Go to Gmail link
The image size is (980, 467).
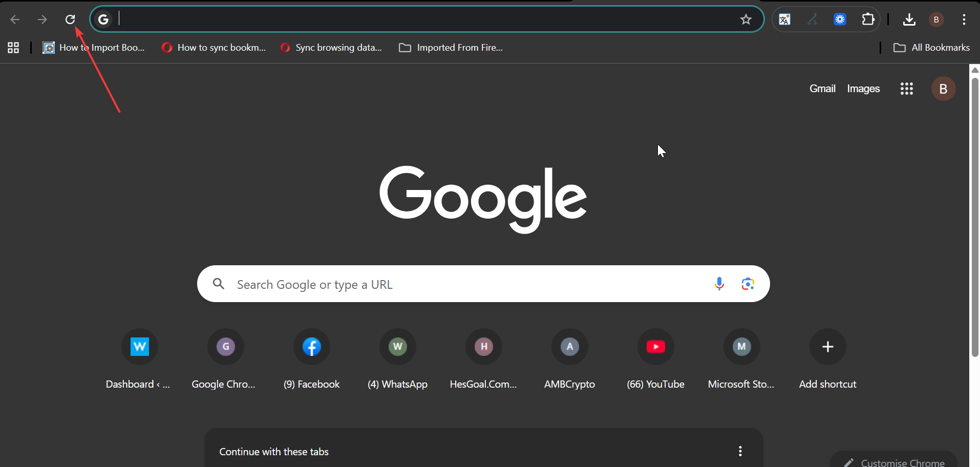[x=822, y=89]
